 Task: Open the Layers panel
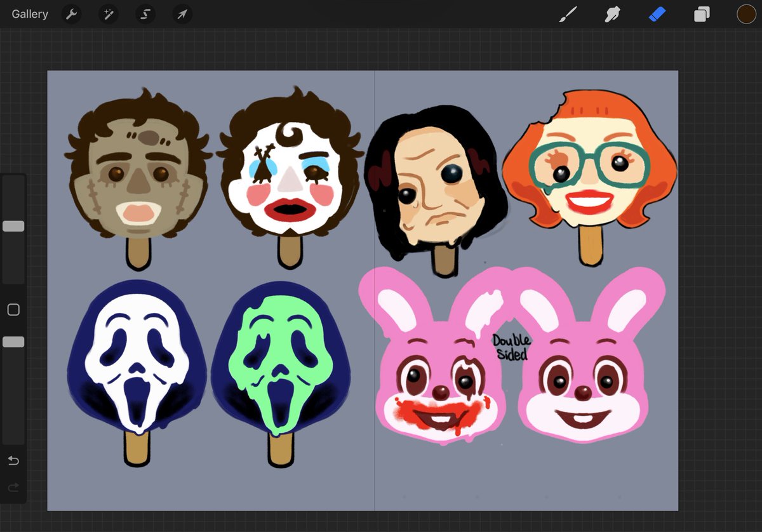click(702, 14)
